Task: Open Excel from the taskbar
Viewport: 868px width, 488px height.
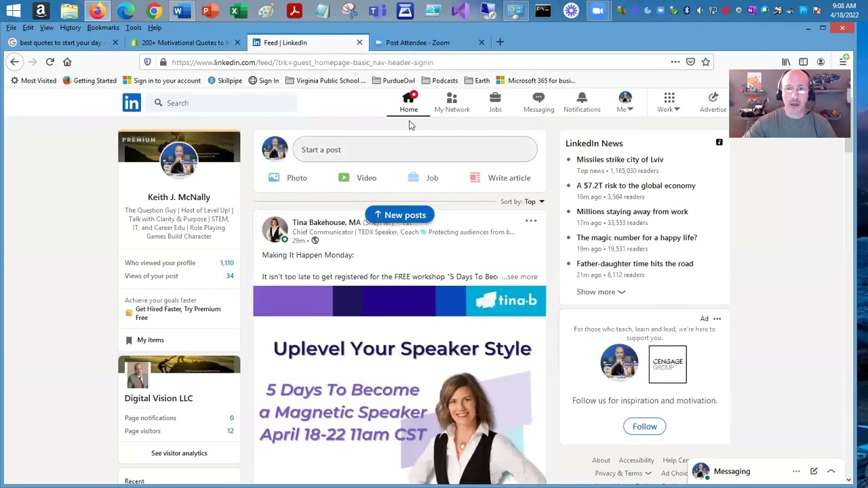Action: tap(238, 11)
